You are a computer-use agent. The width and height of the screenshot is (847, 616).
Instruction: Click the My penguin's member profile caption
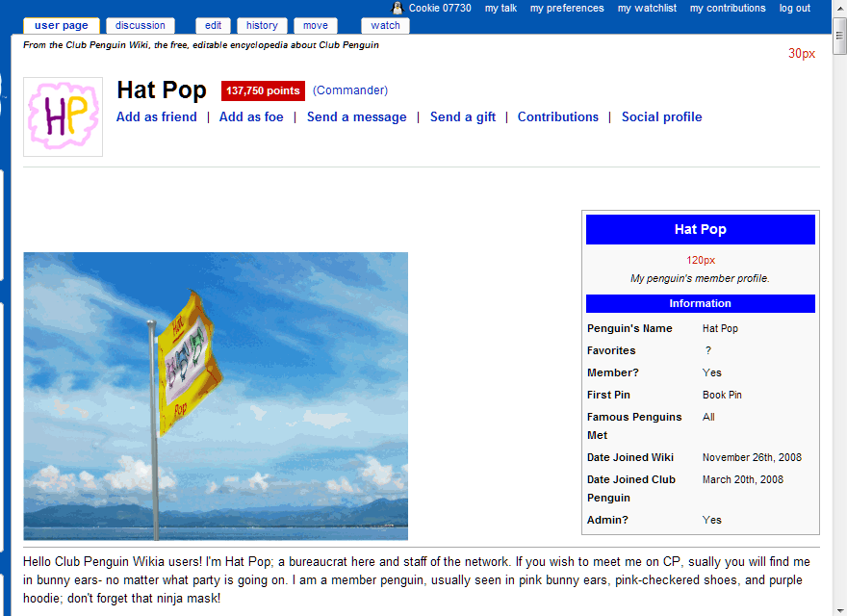700,279
